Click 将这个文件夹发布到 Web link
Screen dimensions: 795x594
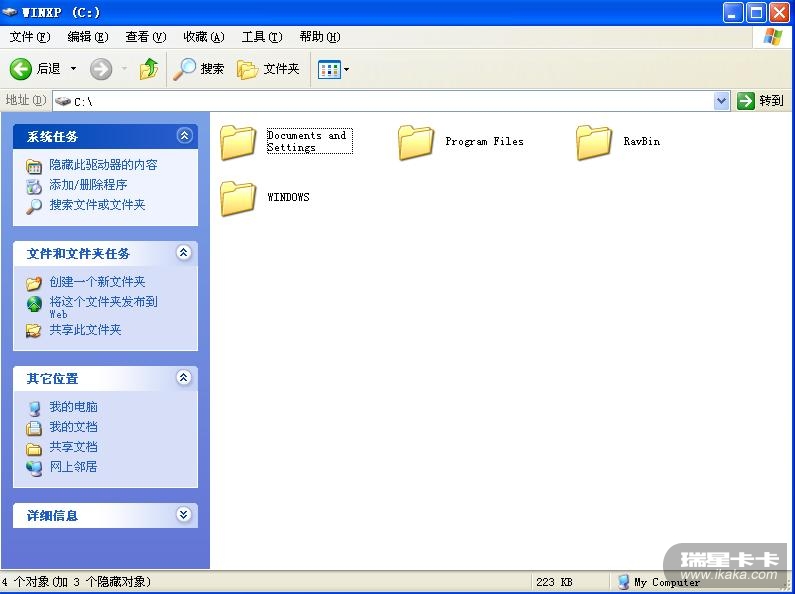[x=103, y=307]
